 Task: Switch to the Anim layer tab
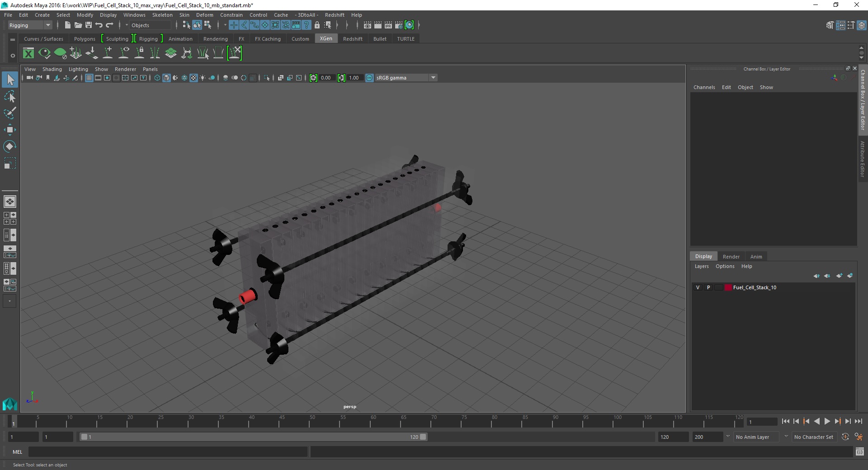(x=756, y=256)
